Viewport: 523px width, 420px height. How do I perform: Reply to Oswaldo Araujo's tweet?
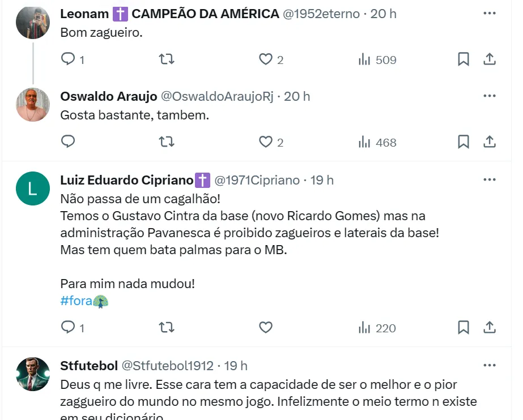(x=68, y=142)
